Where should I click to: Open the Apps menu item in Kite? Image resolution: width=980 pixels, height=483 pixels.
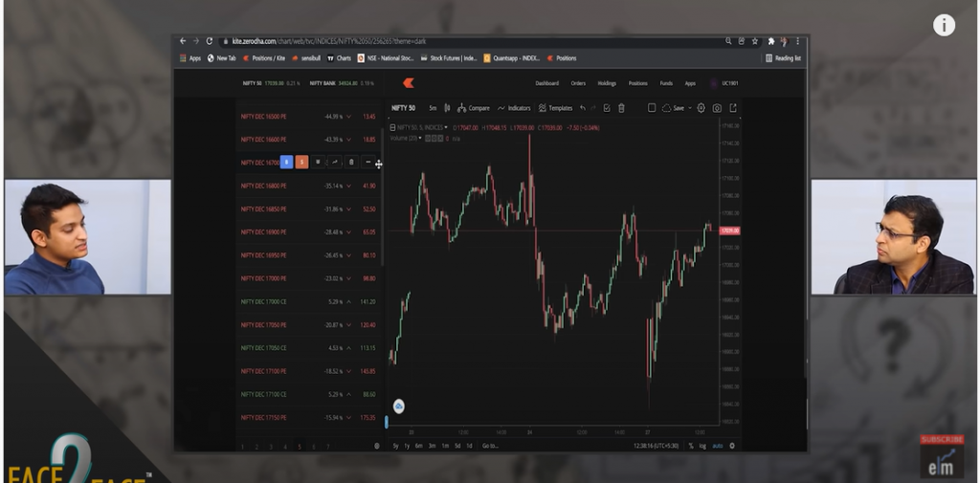click(x=690, y=83)
